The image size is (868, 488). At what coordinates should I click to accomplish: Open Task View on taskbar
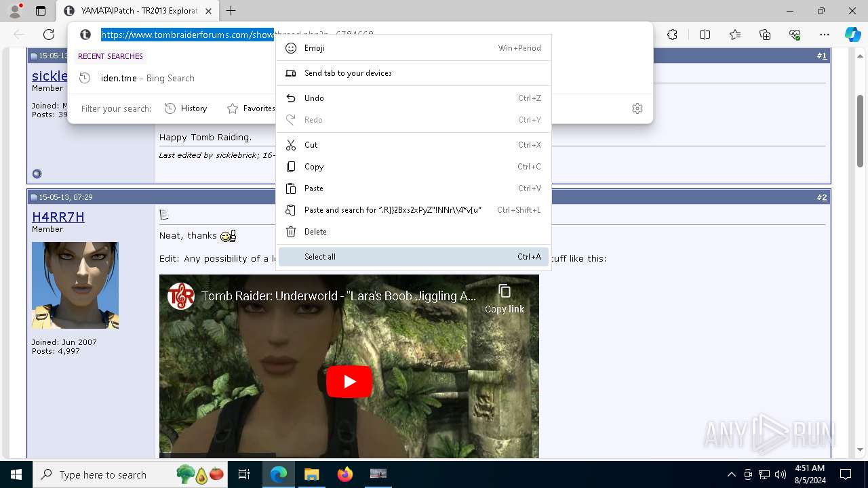(244, 474)
